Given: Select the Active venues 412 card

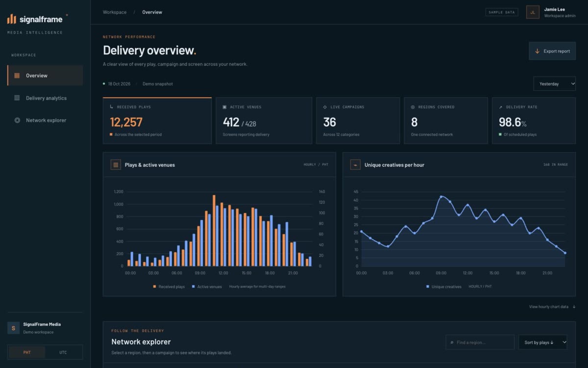Looking at the screenshot, I should pos(264,121).
